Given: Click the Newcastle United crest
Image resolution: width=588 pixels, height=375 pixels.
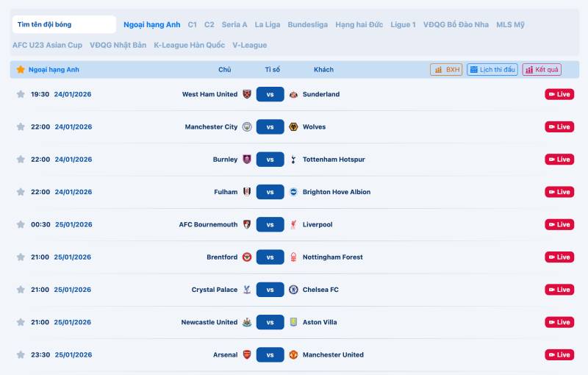Looking at the screenshot, I should (247, 322).
